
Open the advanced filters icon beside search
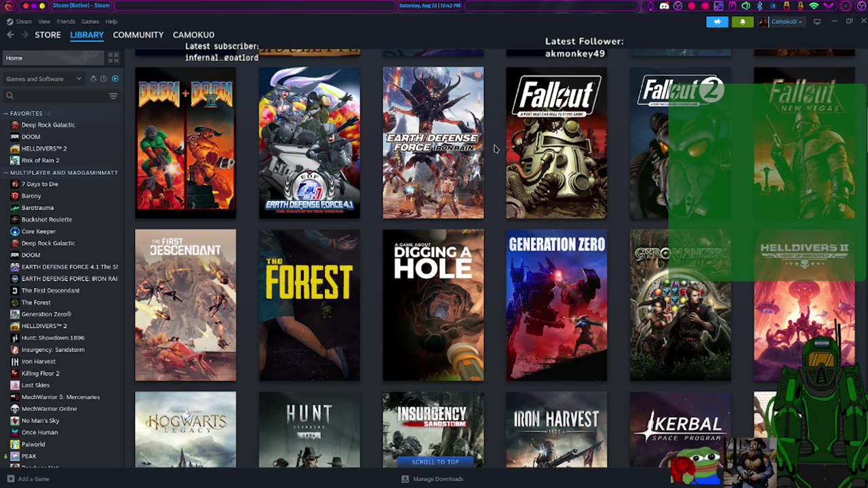[x=113, y=96]
